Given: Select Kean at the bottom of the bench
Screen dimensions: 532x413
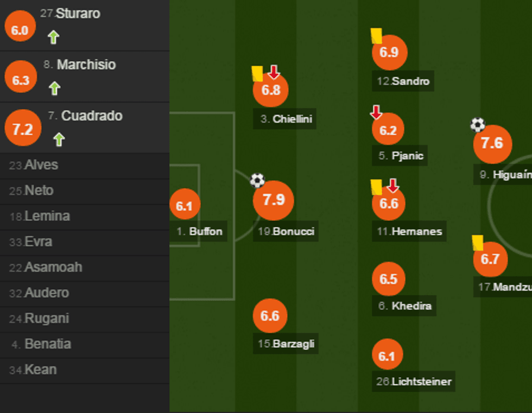Looking at the screenshot, I should point(36,370).
